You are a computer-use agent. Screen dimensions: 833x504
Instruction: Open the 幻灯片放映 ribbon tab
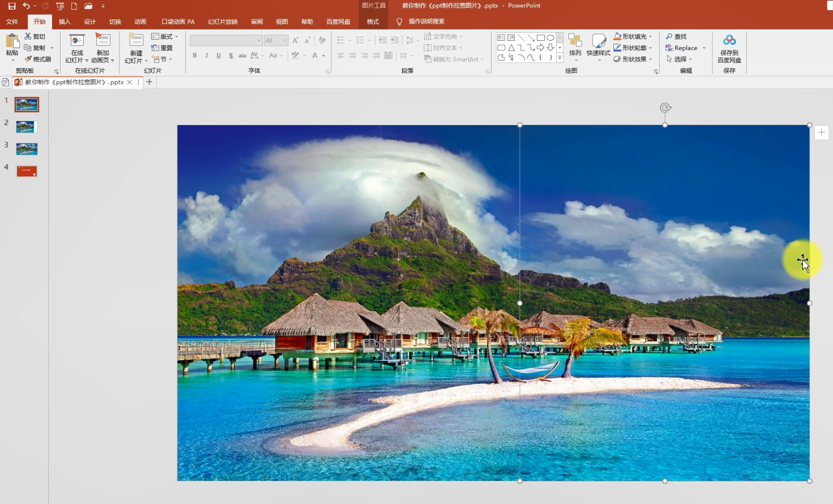[x=223, y=22]
